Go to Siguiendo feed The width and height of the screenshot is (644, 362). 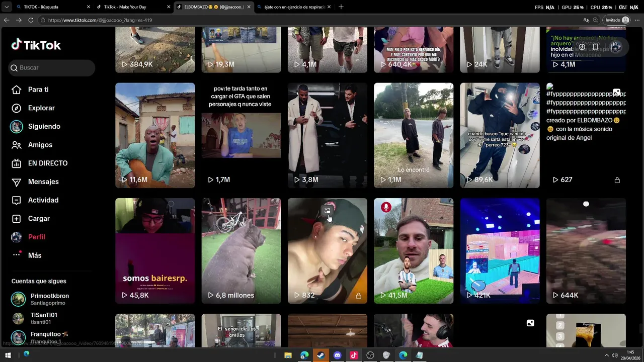click(44, 126)
